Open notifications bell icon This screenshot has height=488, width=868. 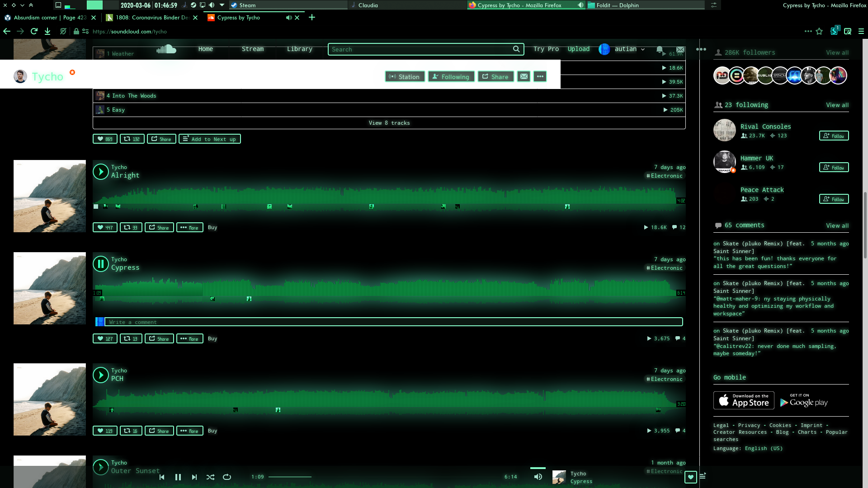coord(660,49)
